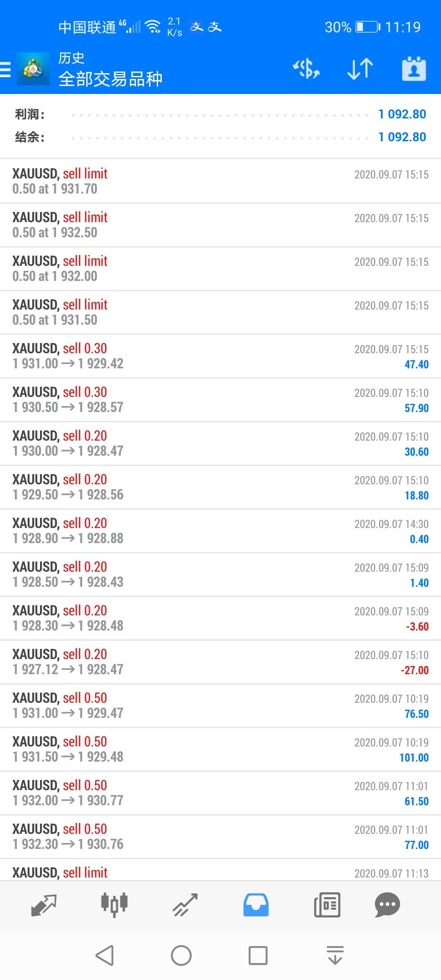441x980 pixels.
Task: Open the Chat messages tab
Action: (x=387, y=905)
